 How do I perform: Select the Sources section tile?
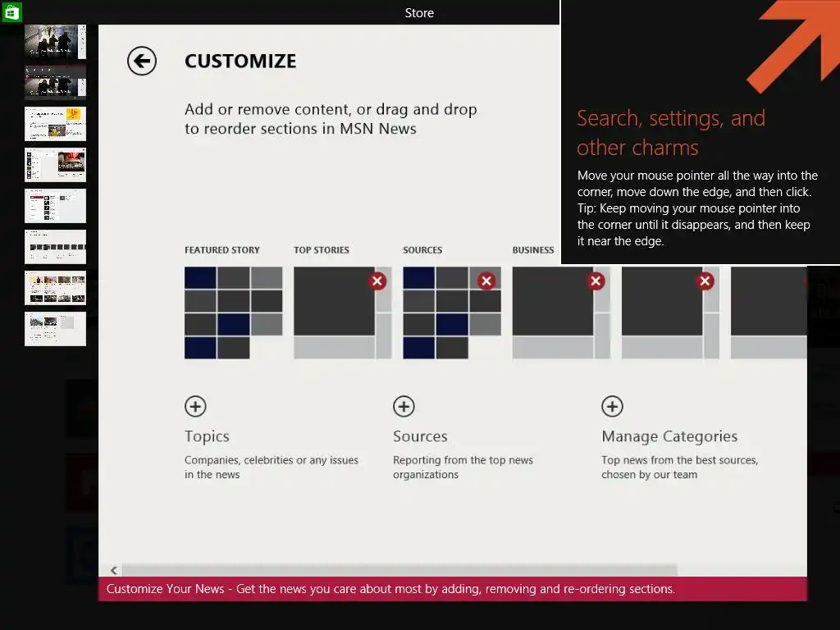tap(452, 313)
